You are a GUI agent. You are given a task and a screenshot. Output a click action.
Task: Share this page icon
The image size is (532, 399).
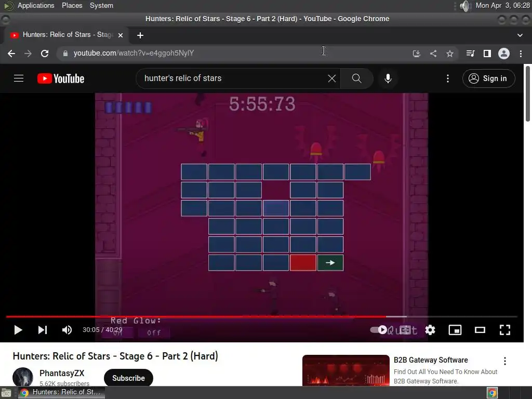[x=433, y=54]
